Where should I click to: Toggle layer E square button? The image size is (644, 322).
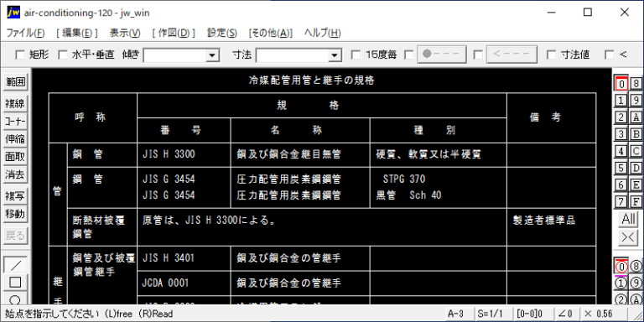click(x=636, y=184)
